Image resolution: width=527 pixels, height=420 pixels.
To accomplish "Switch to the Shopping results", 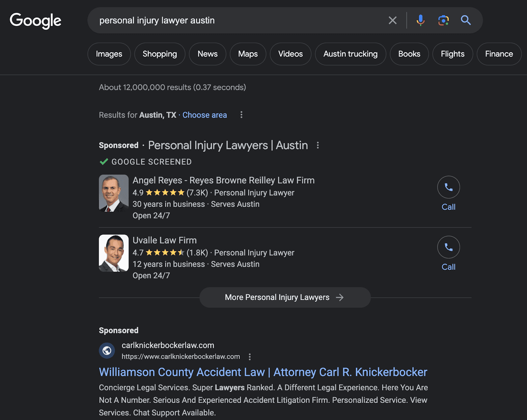I will tap(159, 54).
